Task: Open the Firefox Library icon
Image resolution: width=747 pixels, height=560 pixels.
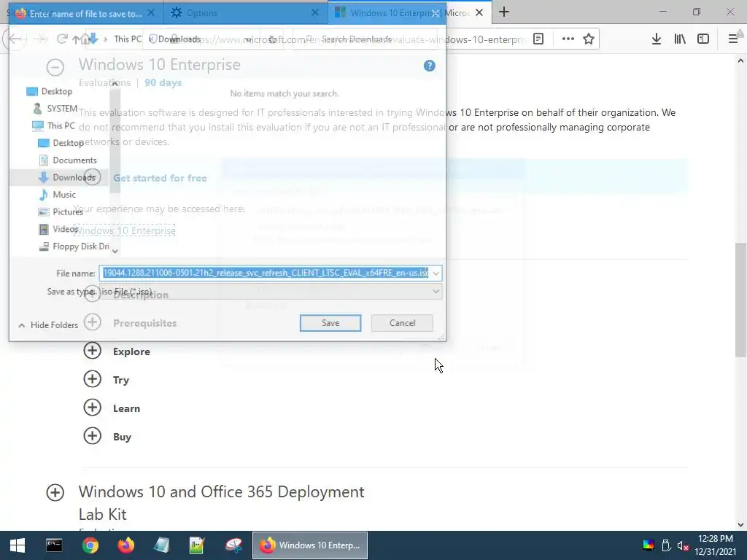Action: click(680, 39)
